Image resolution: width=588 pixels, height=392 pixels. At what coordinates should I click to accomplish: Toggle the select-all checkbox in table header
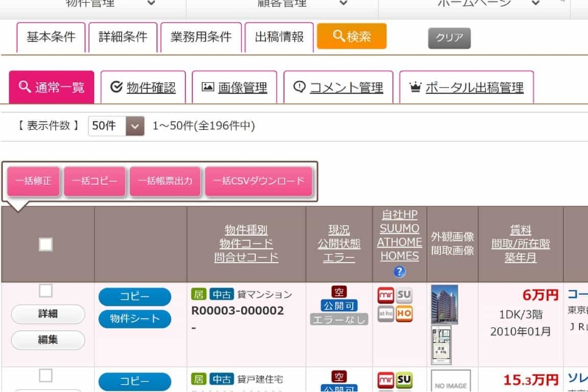[46, 244]
